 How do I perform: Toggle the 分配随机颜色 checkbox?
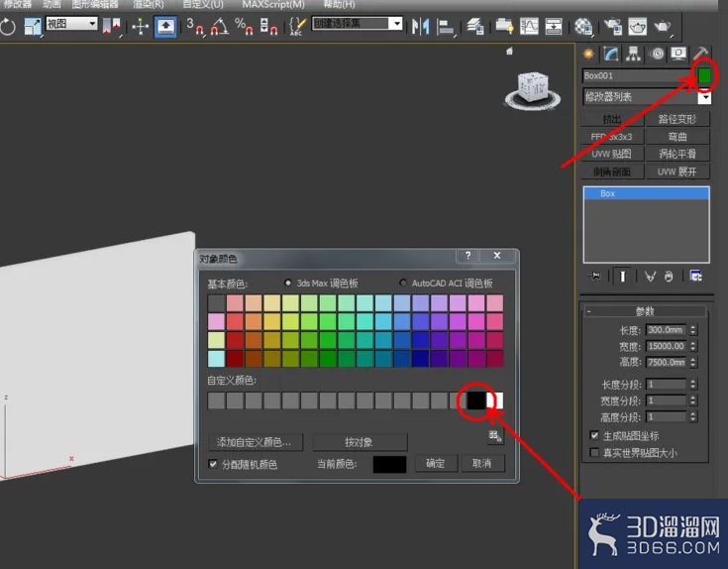(213, 464)
